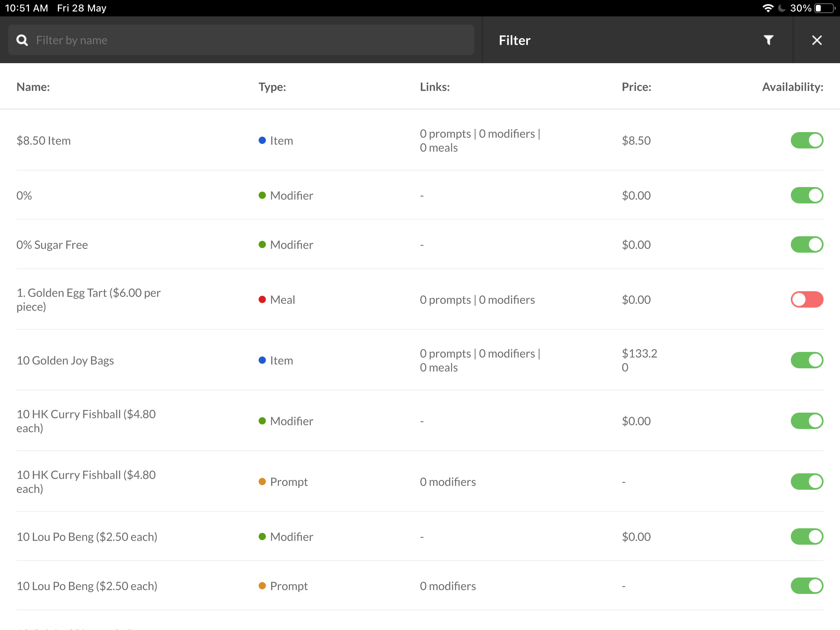840x630 pixels.
Task: Sort by the Price column header
Action: [636, 87]
